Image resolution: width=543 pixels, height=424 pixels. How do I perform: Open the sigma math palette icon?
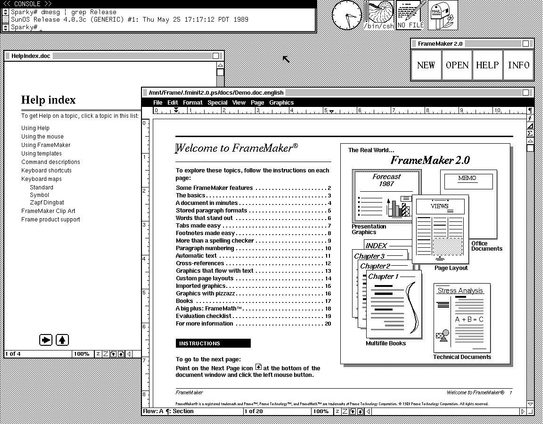pyautogui.click(x=530, y=133)
